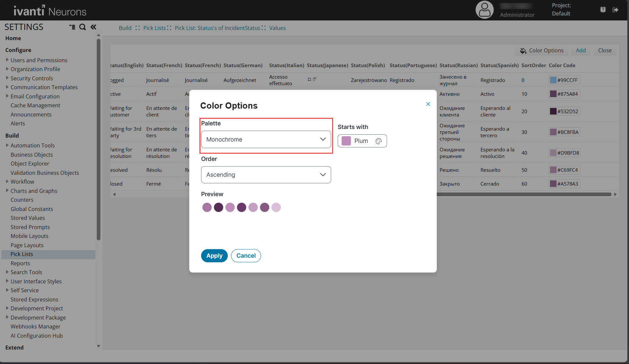
Task: Open Pick Lists in the sidebar
Action: pos(22,254)
